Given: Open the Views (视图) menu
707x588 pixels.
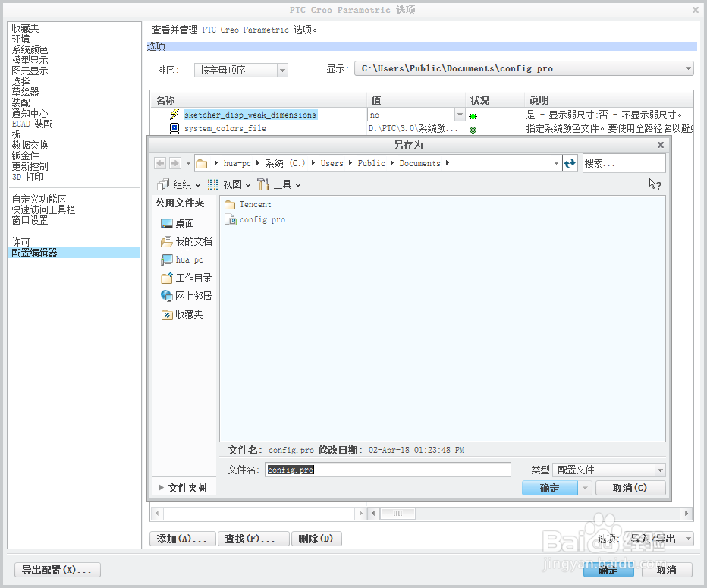Looking at the screenshot, I should tap(229, 184).
